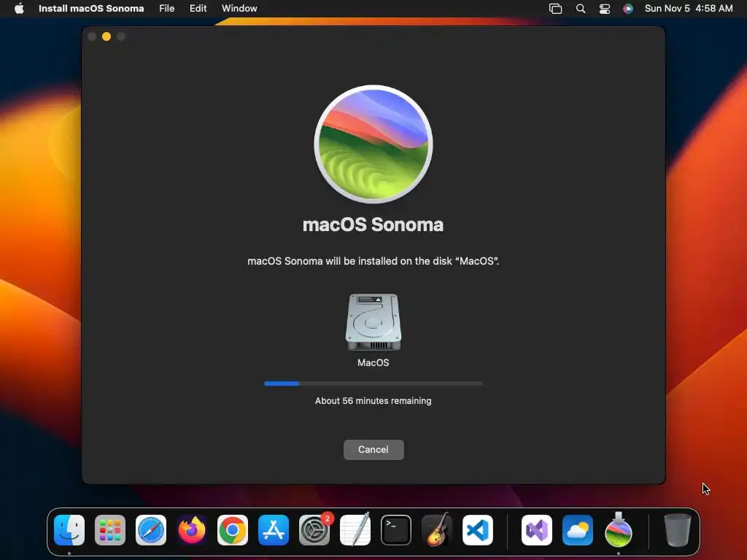Open the Weather app from the Dock
The width and height of the screenshot is (747, 560).
point(578,530)
